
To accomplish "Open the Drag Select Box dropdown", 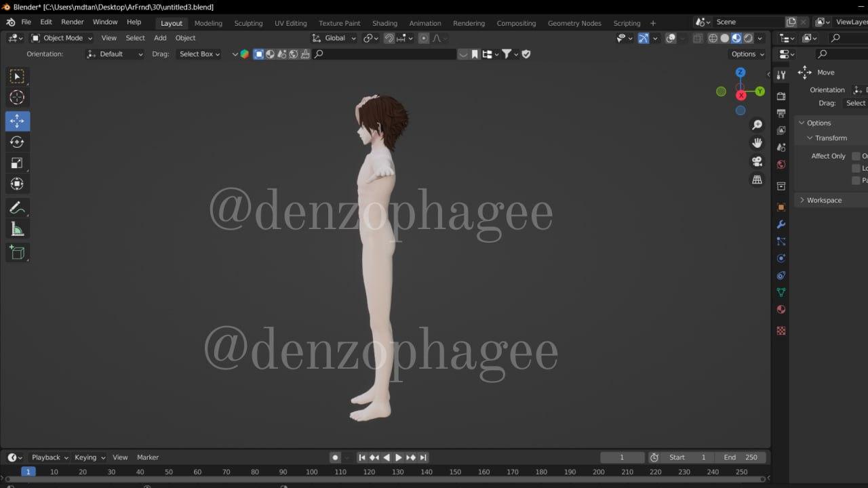I will click(199, 54).
